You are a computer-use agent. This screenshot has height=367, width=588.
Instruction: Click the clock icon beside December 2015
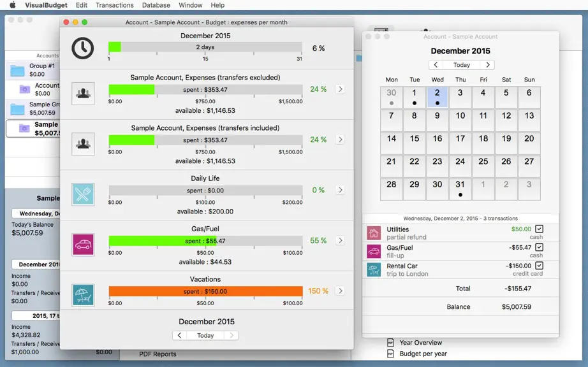tap(83, 48)
